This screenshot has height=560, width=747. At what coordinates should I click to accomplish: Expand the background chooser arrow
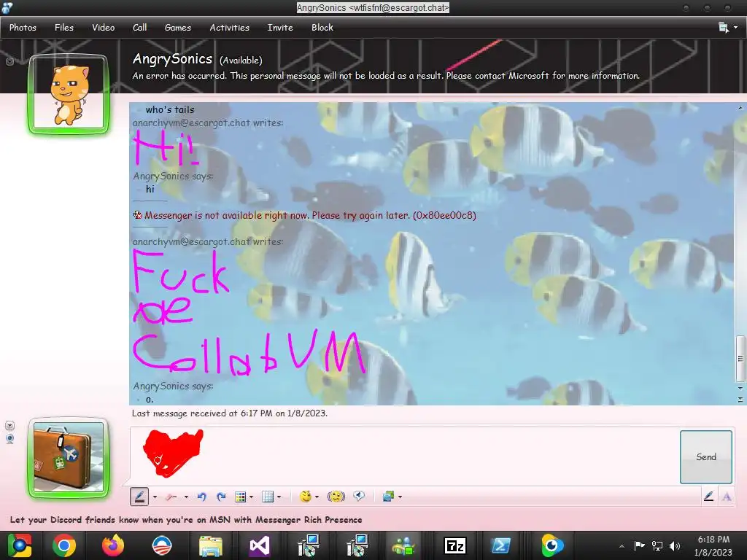400,497
